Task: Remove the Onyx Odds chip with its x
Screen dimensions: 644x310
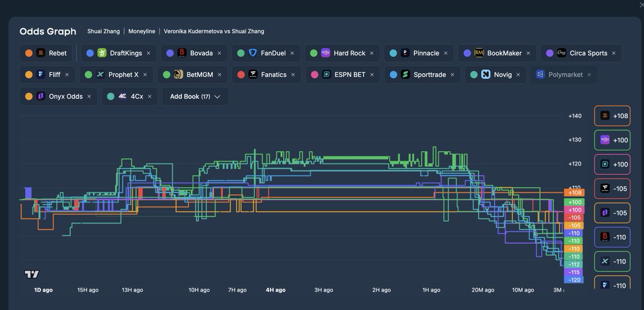Action: coord(89,97)
